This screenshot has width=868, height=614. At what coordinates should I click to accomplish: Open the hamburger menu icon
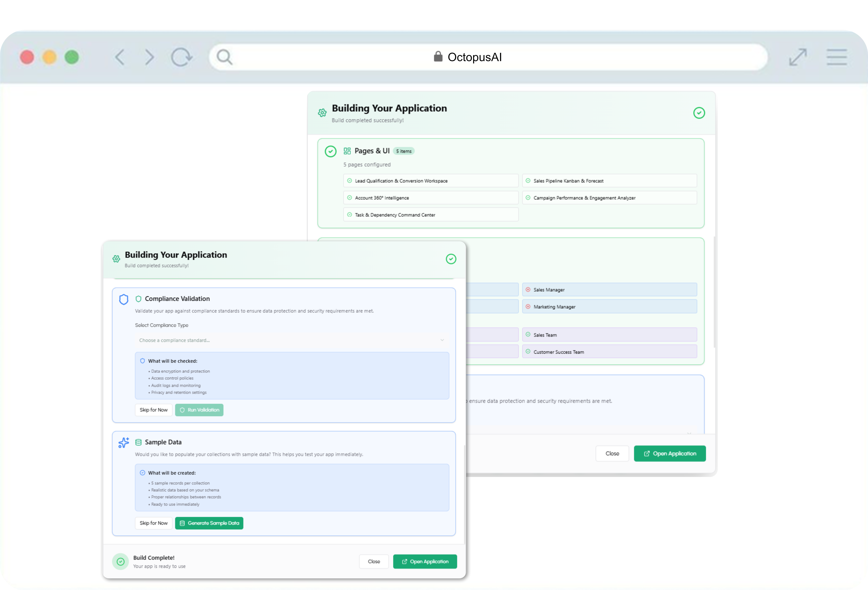pyautogui.click(x=836, y=57)
